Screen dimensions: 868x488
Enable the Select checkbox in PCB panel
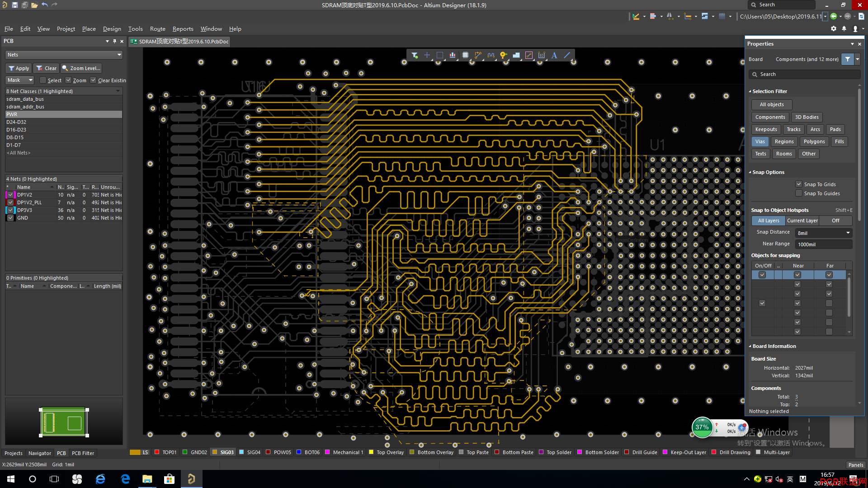[43, 80]
